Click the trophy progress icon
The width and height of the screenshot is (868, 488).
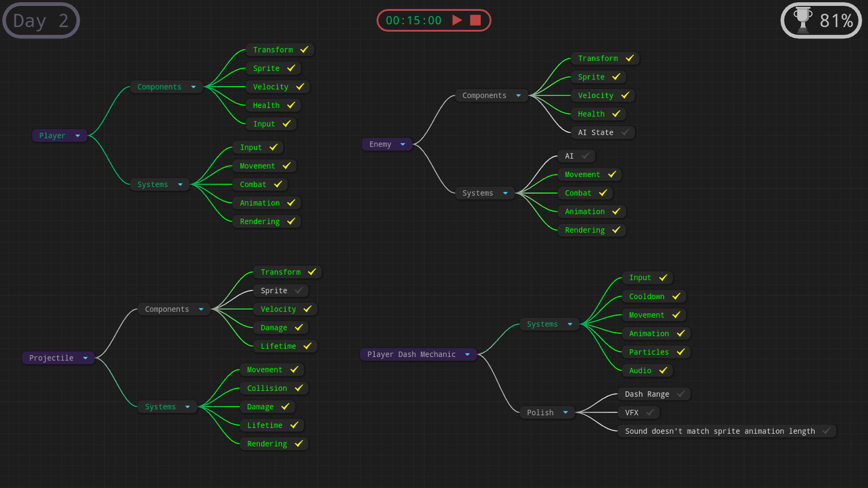(x=803, y=20)
